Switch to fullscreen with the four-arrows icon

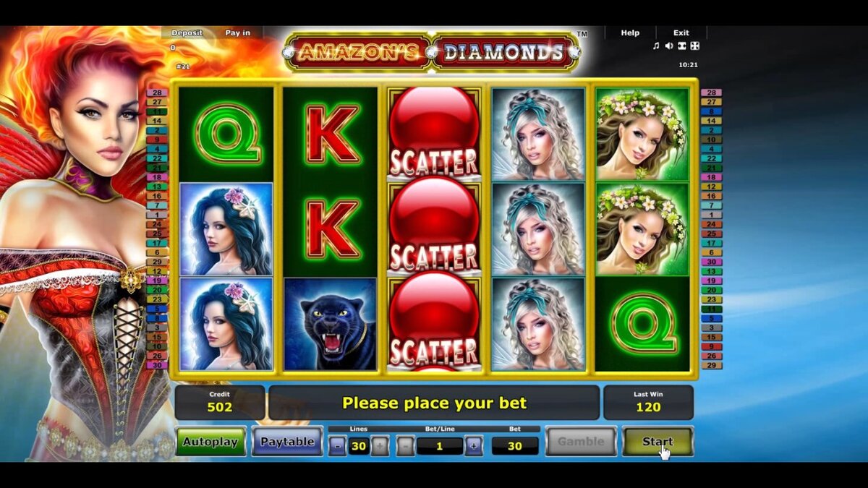point(694,46)
